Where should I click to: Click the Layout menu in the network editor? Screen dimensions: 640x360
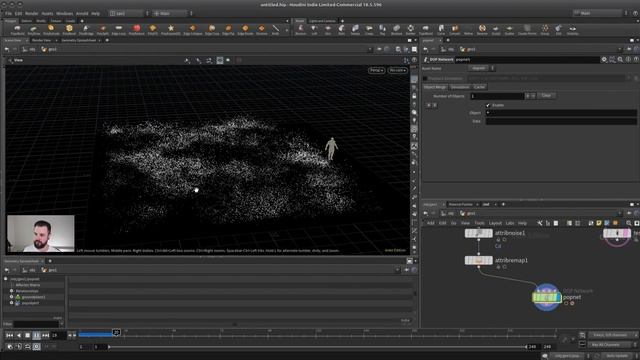pyautogui.click(x=495, y=223)
